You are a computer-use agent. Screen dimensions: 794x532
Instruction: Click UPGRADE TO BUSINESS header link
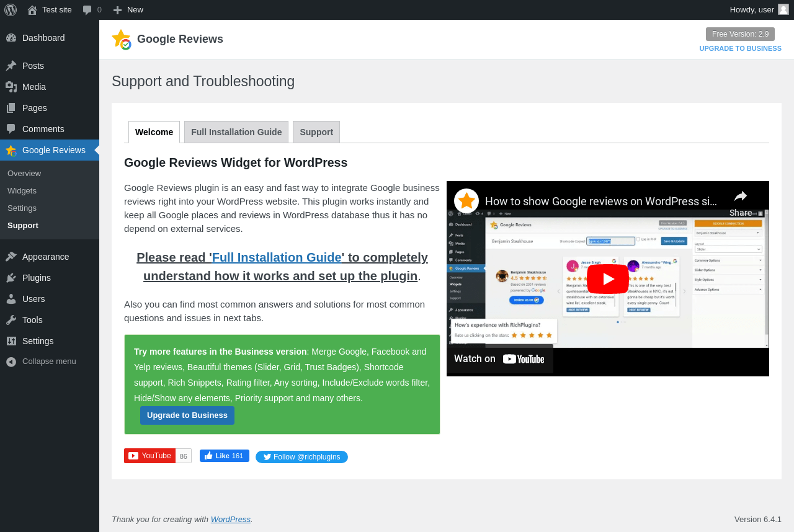740,48
